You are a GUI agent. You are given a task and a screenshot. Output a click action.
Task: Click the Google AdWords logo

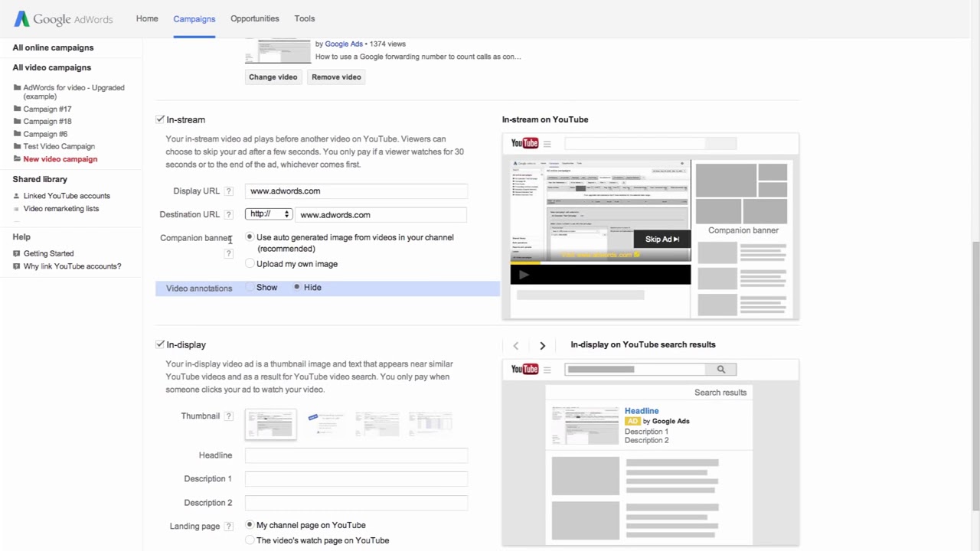pyautogui.click(x=63, y=18)
